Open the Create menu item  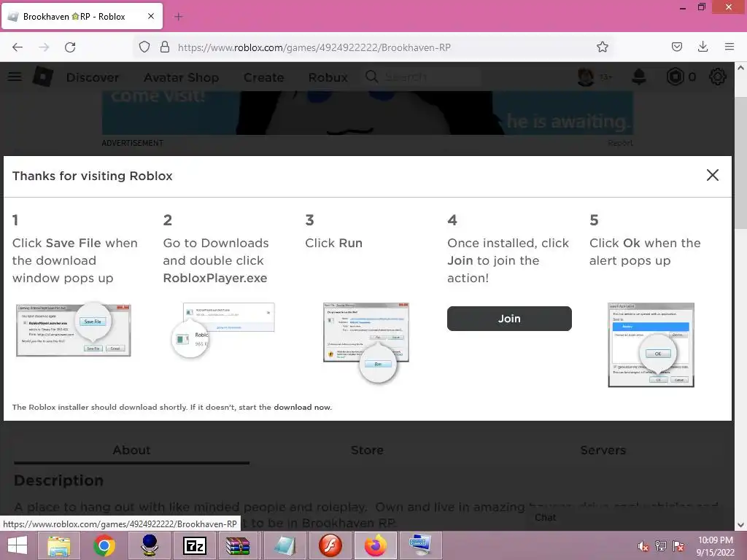click(x=263, y=77)
